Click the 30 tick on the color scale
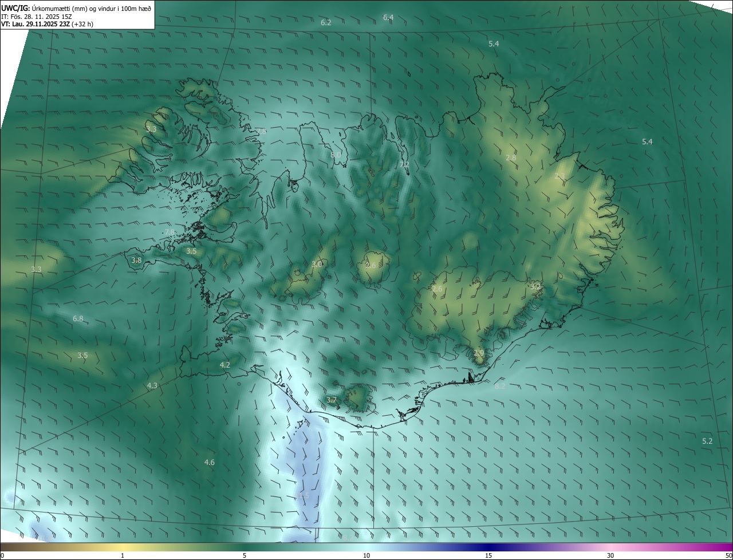This screenshot has height=560, width=733. coord(610,555)
